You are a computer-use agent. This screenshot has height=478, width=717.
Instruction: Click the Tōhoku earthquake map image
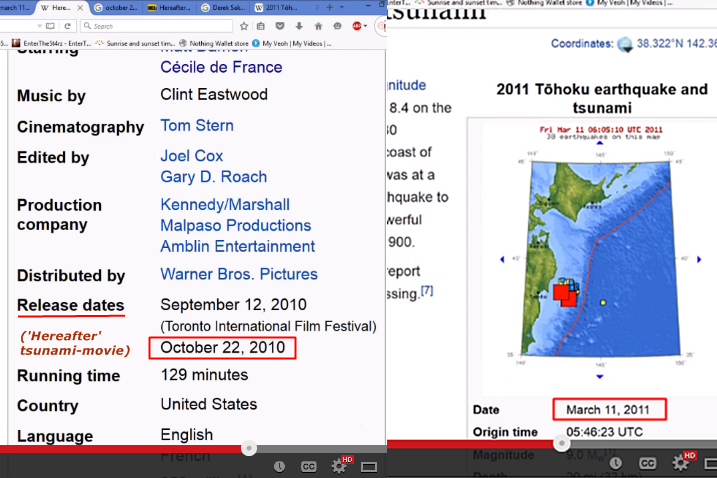(600, 260)
